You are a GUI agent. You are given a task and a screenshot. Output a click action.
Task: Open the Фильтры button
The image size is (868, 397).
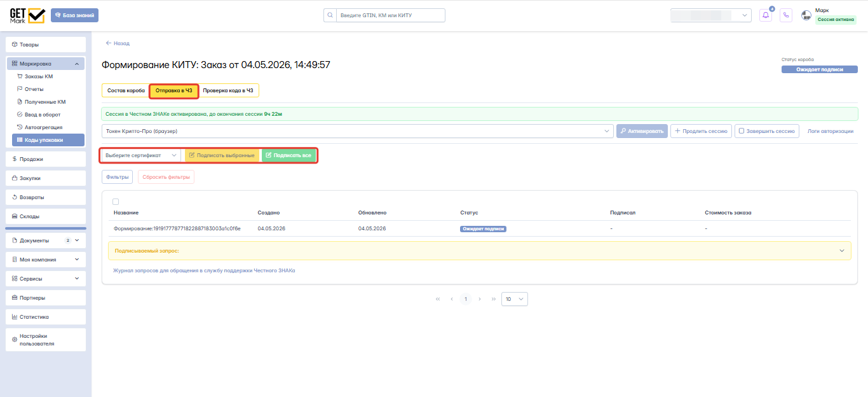[x=117, y=177]
